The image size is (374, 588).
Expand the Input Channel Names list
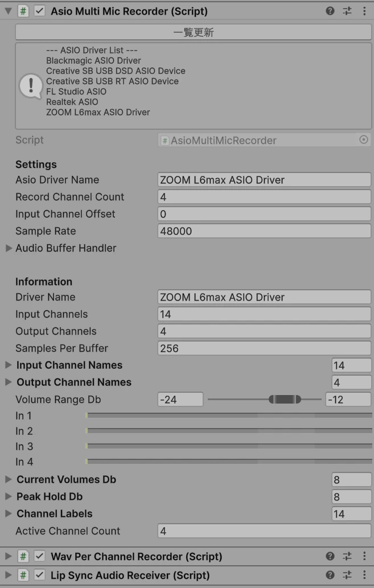coord(9,365)
